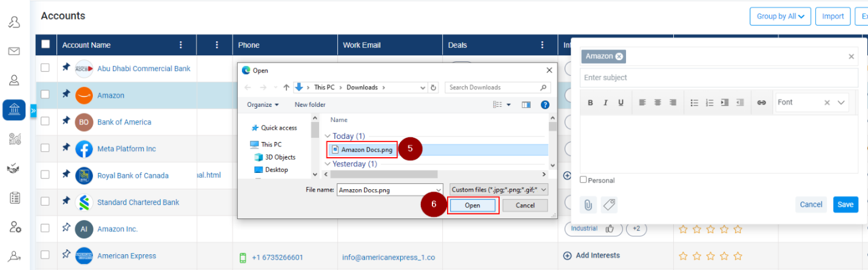
Task: Click the Import button
Action: [833, 16]
